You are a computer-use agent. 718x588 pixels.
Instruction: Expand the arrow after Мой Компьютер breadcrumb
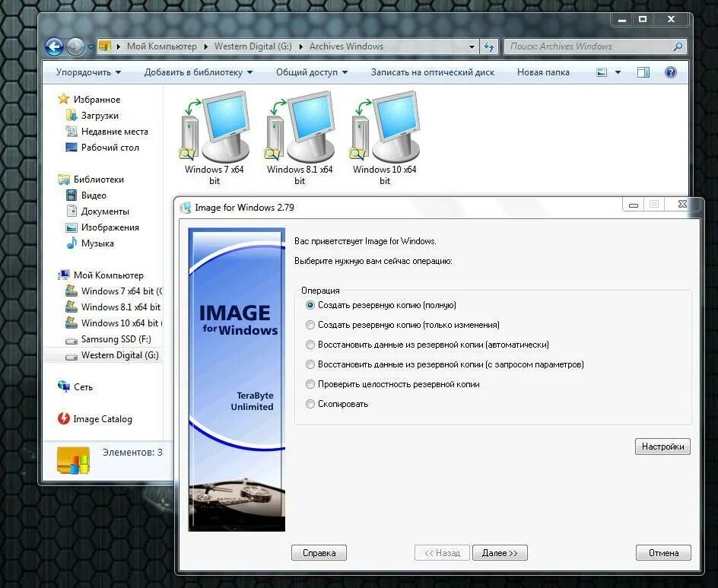pyautogui.click(x=206, y=46)
